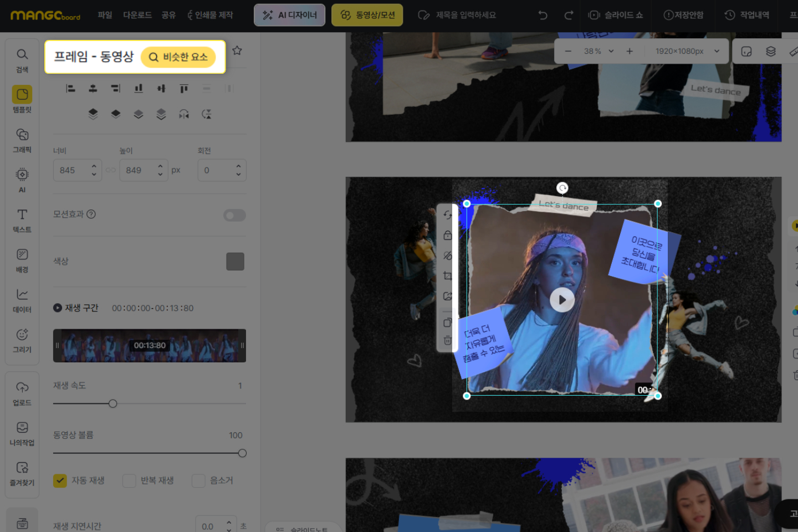Open the layers stack icon at top right

click(770, 51)
